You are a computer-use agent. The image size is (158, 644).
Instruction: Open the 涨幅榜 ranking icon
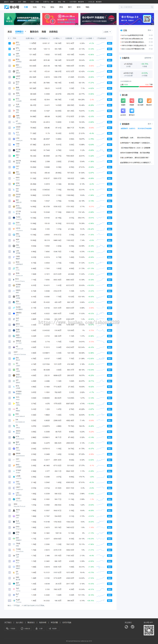tap(123, 101)
